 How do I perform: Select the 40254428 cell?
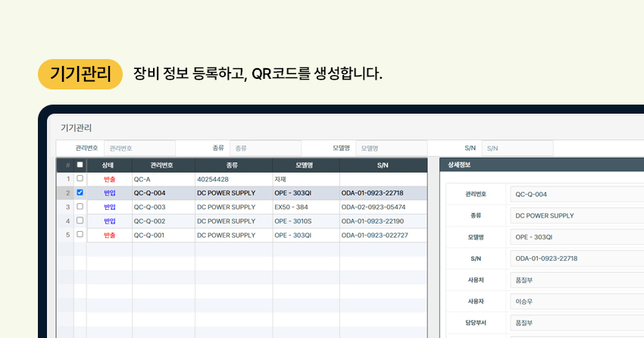[233, 180]
